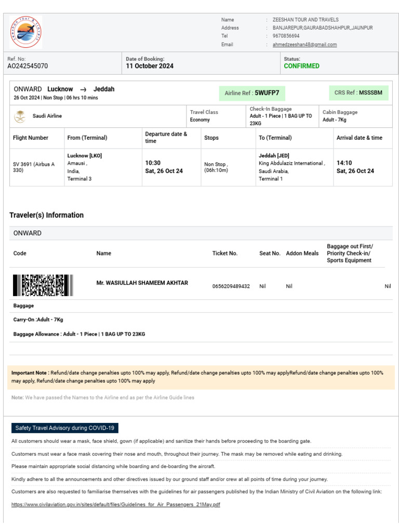
Task: Click the 10:30 departure time
Action: tap(153, 163)
